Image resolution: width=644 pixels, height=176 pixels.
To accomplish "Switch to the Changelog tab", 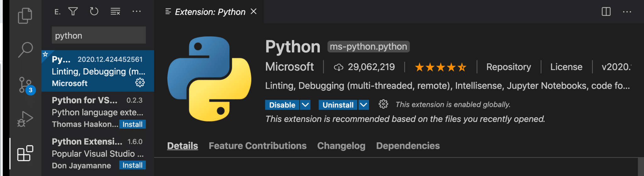I will 341,146.
